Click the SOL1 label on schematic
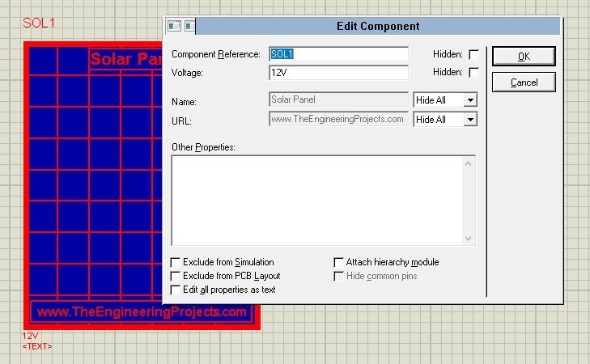This screenshot has width=590, height=364. pyautogui.click(x=39, y=23)
